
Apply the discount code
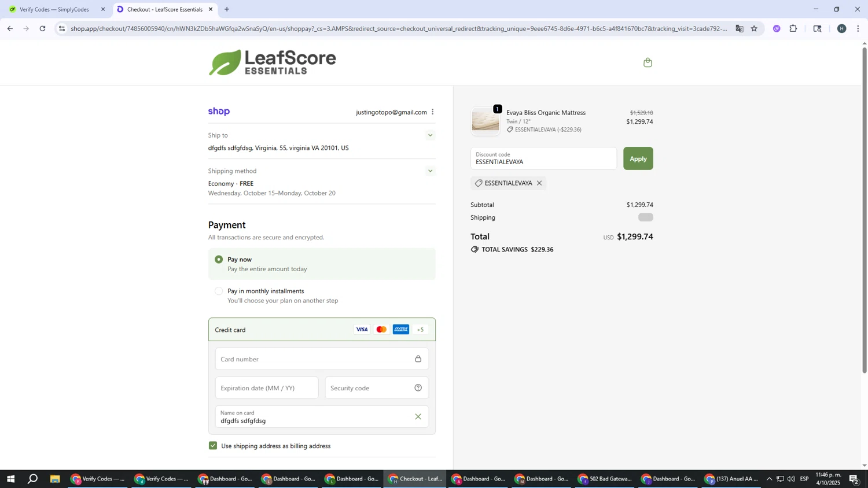638,158
